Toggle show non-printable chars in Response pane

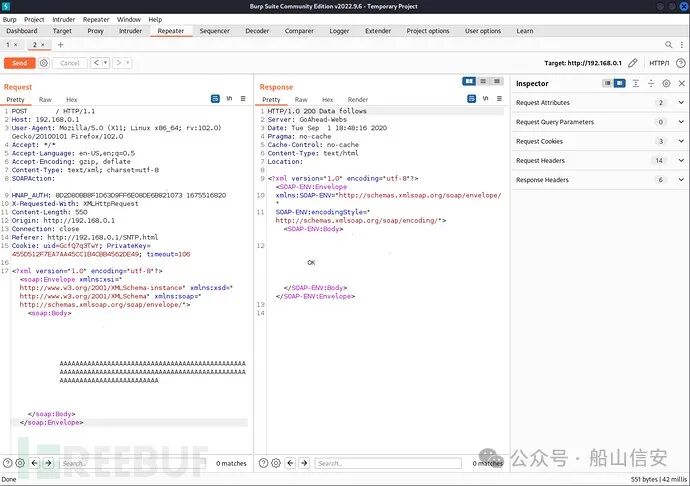pyautogui.click(x=485, y=99)
